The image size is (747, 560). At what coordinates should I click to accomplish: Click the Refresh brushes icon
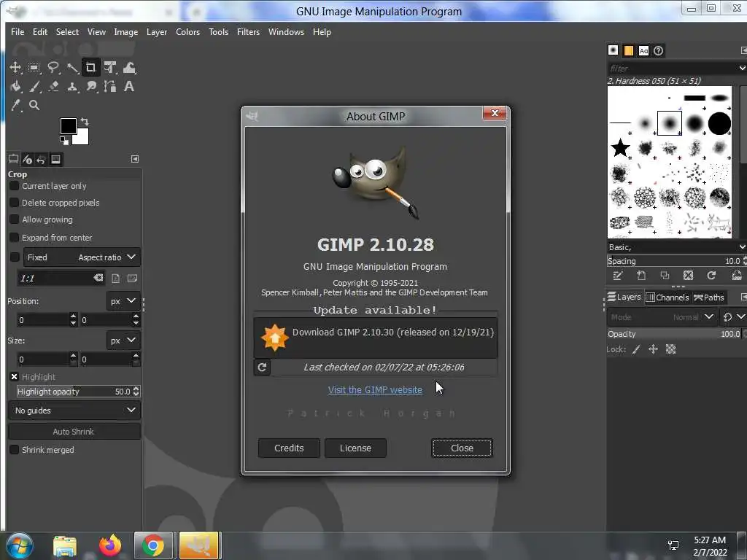coord(711,276)
